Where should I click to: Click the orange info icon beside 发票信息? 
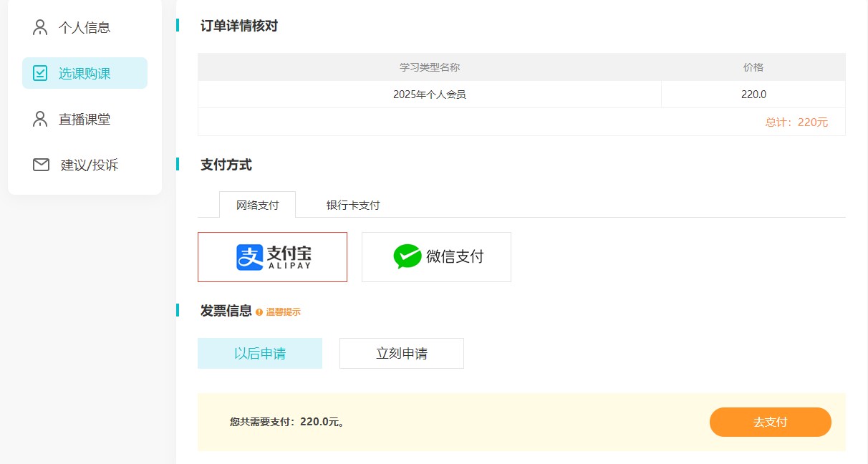pyautogui.click(x=259, y=311)
